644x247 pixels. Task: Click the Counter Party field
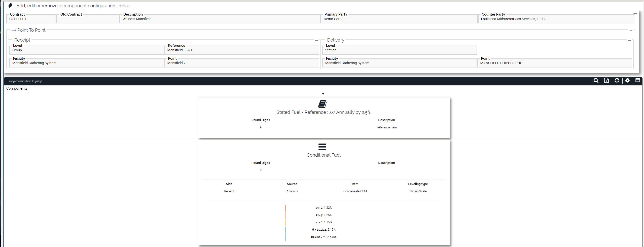point(556,19)
